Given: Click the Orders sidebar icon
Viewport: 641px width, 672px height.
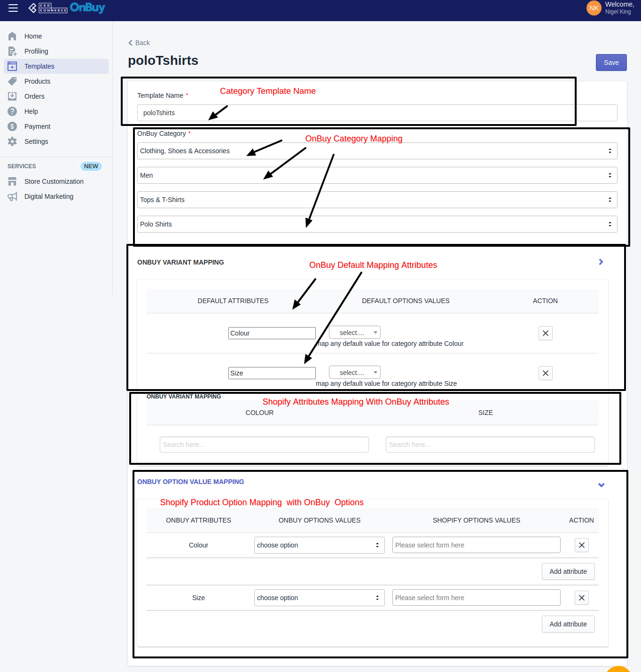Looking at the screenshot, I should [x=12, y=96].
